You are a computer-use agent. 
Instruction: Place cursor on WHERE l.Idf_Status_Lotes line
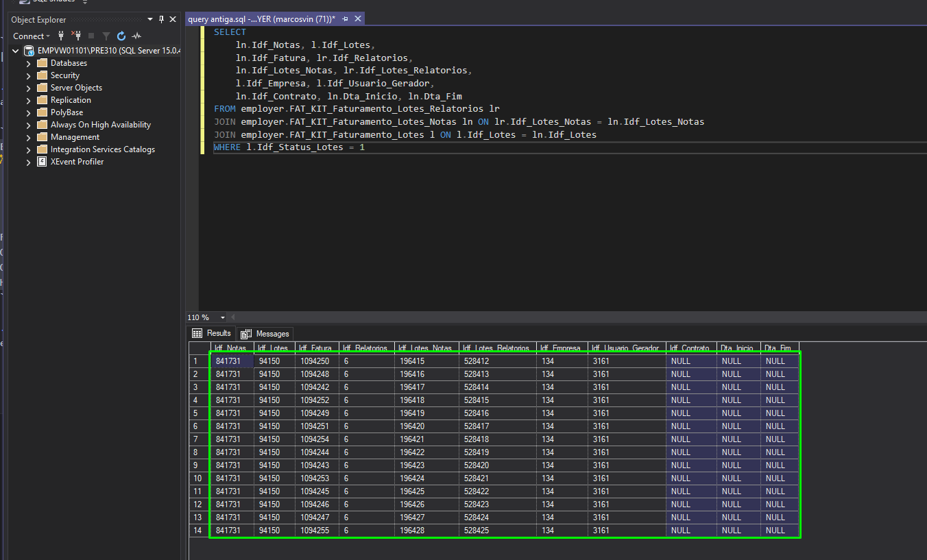point(289,147)
